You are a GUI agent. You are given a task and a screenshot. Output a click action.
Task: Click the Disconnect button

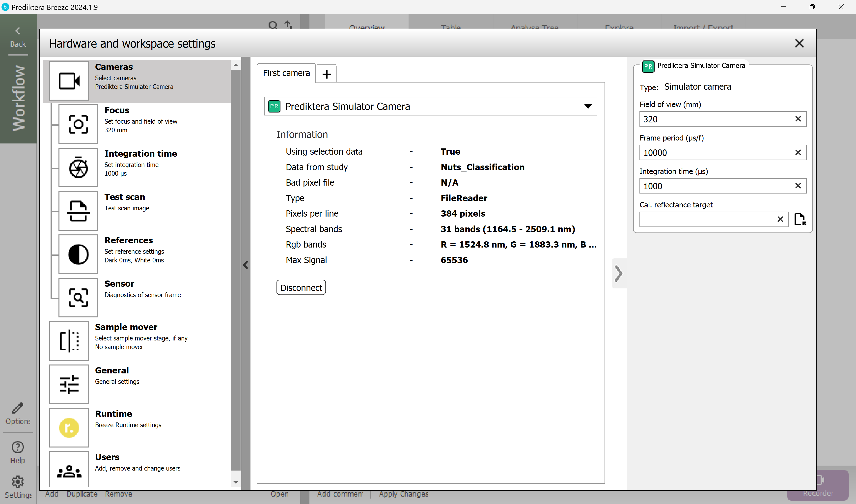[301, 288]
